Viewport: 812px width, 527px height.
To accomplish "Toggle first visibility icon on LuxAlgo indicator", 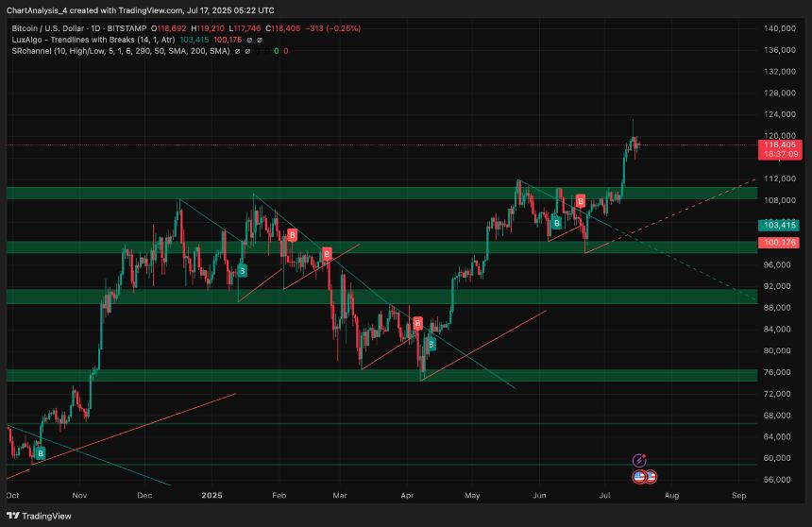I will pyautogui.click(x=247, y=39).
